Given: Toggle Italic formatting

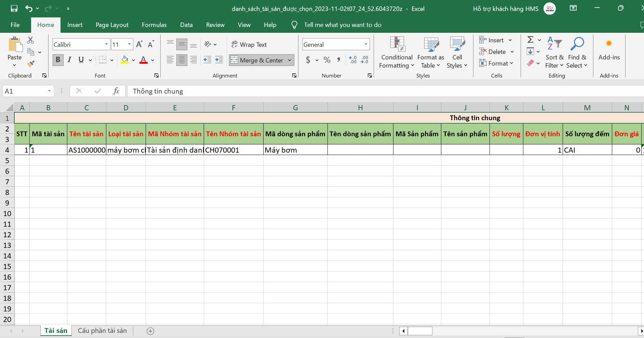Looking at the screenshot, I should click(x=69, y=60).
